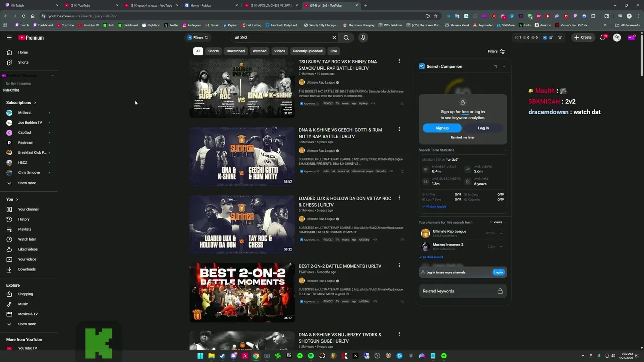The height and width of the screenshot is (362, 644).
Task: Expand Show more under subscriptions
Action: (29, 183)
